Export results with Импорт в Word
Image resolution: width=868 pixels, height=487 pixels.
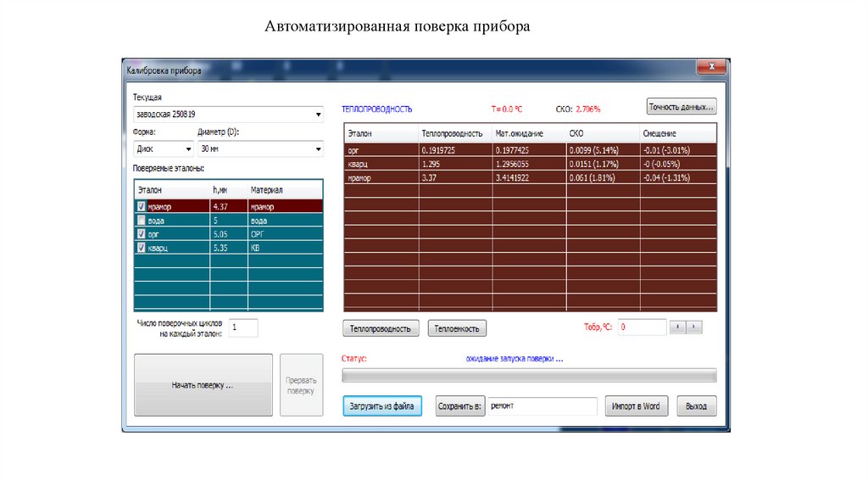click(636, 406)
